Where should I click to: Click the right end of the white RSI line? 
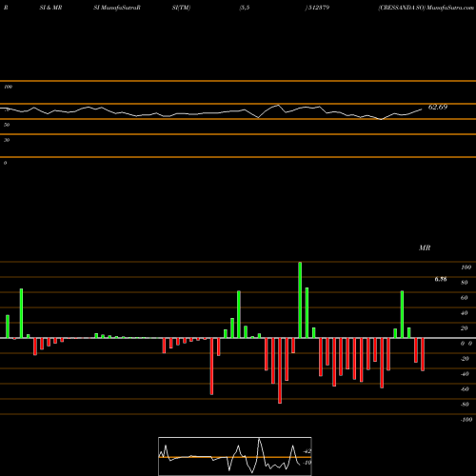(x=422, y=109)
